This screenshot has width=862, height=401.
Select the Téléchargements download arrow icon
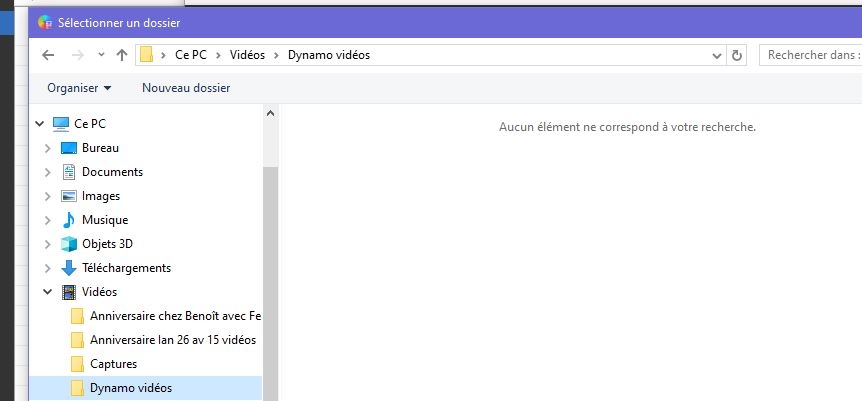pos(68,268)
